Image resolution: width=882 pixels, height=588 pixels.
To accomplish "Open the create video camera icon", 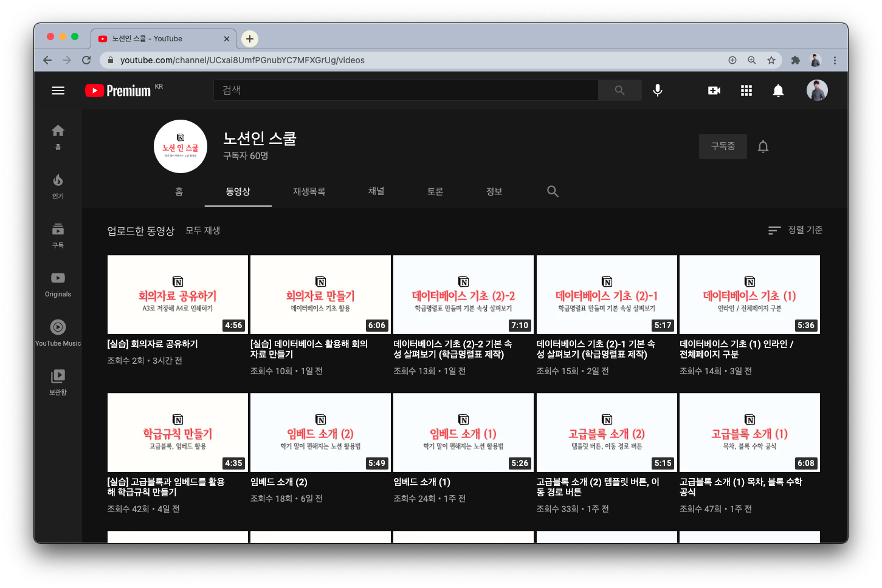I will pos(714,91).
